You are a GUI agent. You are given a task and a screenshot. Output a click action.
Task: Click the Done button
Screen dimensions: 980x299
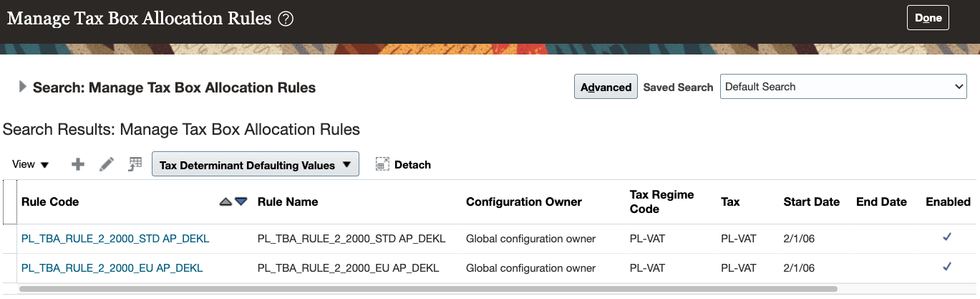928,18
